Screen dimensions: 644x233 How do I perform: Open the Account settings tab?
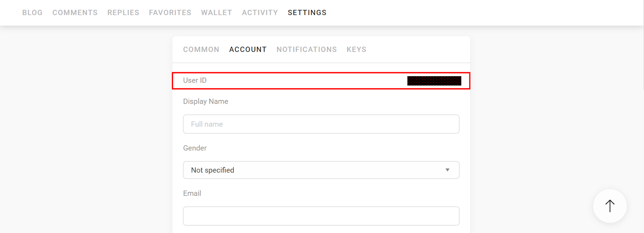pos(248,50)
